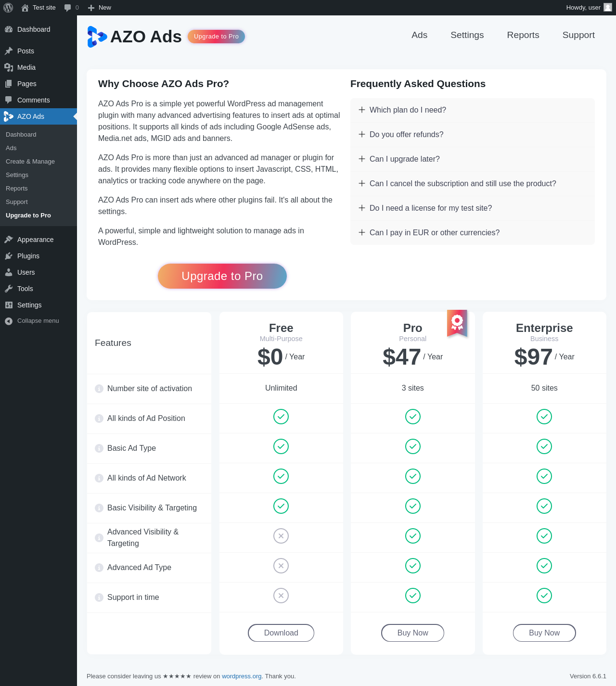Click the Collapse menu arrow icon
The height and width of the screenshot is (686, 616).
[9, 321]
